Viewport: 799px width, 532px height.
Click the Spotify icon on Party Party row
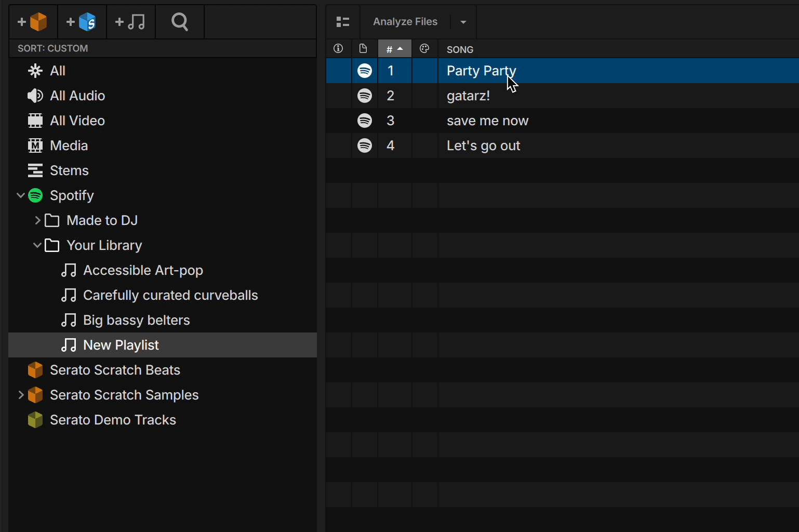pyautogui.click(x=365, y=71)
